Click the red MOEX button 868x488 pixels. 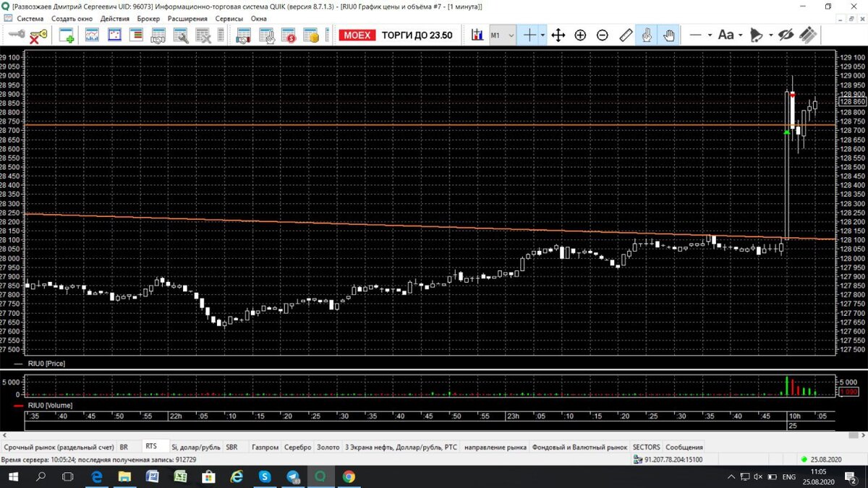tap(358, 35)
